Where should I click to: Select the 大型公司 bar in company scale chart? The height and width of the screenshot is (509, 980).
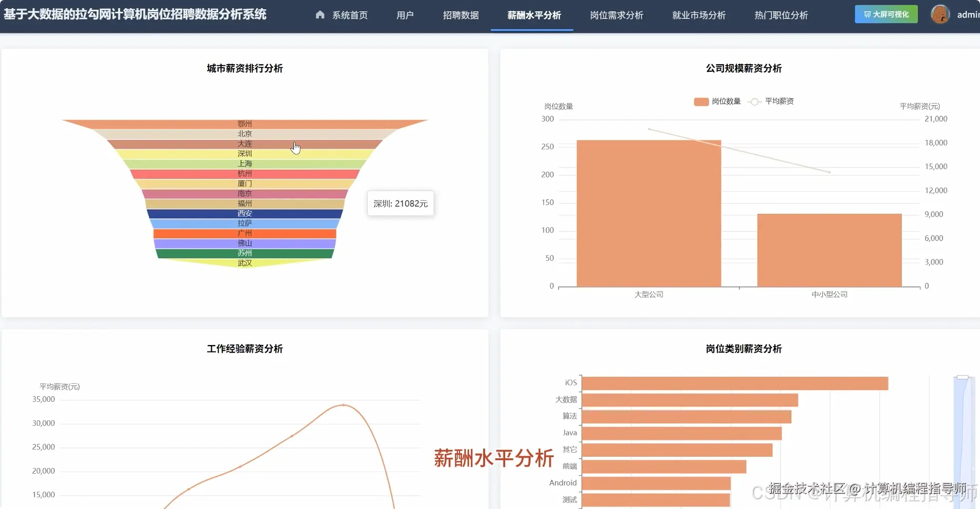648,213
